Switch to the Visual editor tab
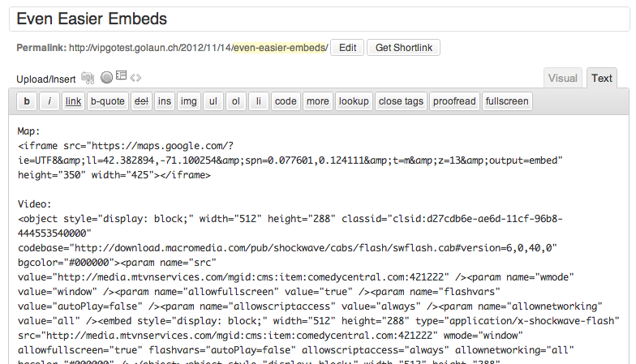 (563, 78)
